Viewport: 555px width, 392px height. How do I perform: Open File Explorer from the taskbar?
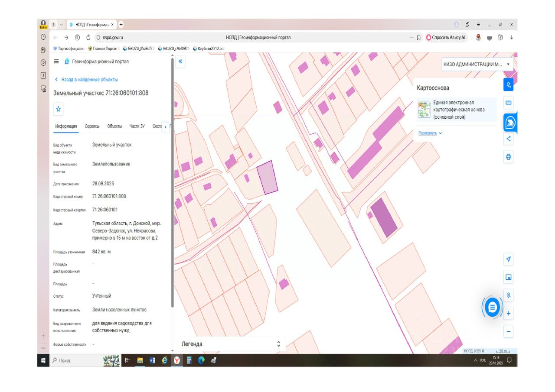pos(140,360)
